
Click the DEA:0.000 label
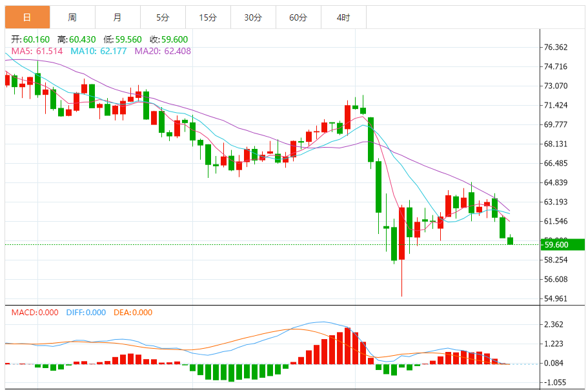[x=133, y=313]
